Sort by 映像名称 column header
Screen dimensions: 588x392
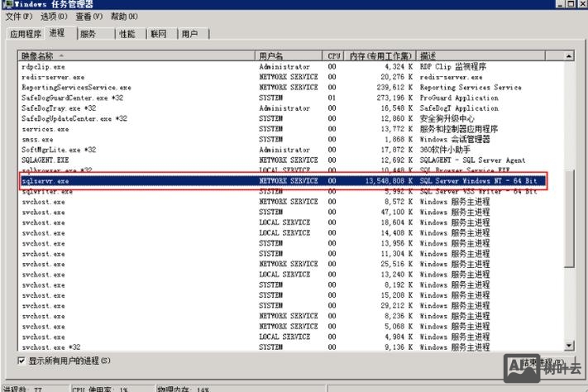tap(136, 56)
